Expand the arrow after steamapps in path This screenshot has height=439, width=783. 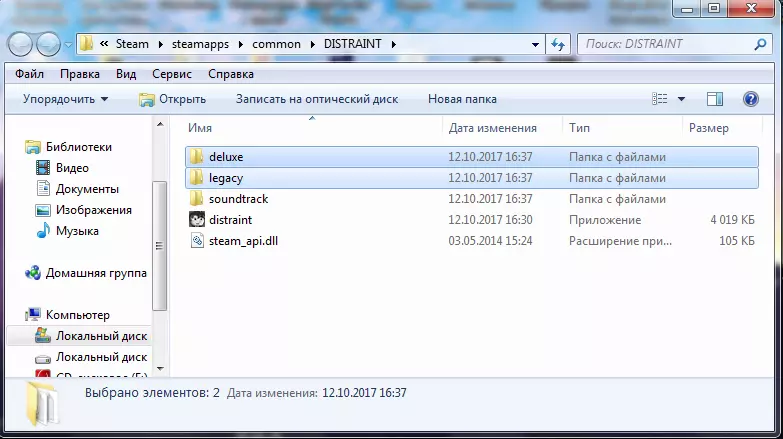[241, 44]
